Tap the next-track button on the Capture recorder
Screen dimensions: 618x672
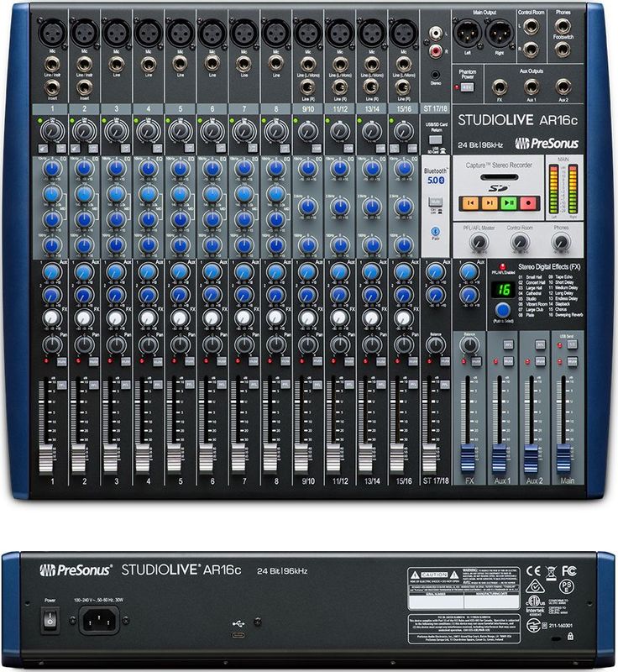[489, 203]
